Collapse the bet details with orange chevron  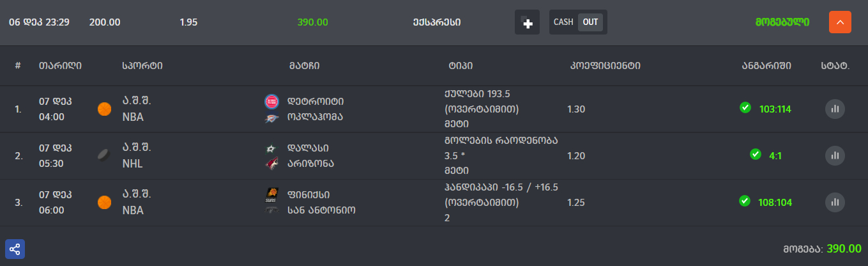click(x=840, y=22)
